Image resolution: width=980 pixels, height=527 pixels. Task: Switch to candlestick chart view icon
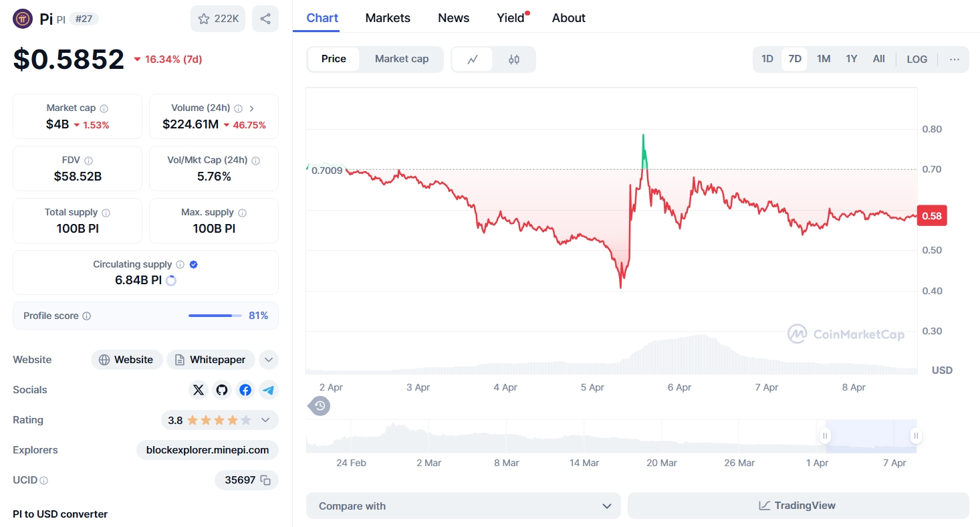click(513, 59)
